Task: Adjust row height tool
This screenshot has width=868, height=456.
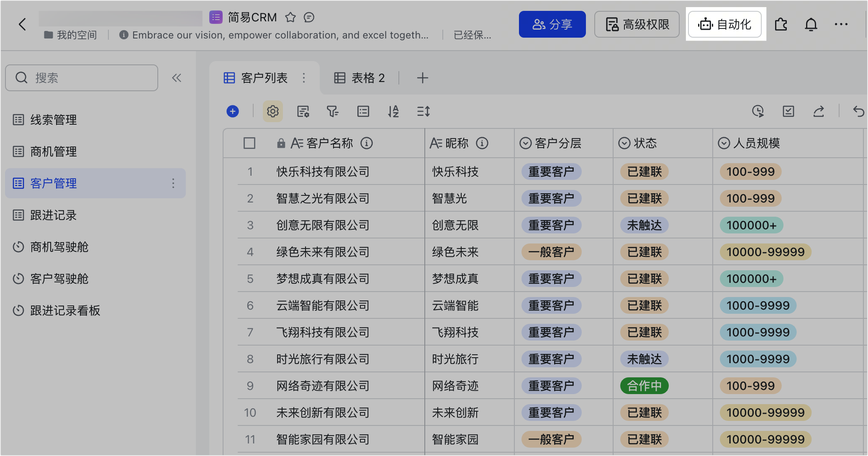Action: click(x=424, y=111)
